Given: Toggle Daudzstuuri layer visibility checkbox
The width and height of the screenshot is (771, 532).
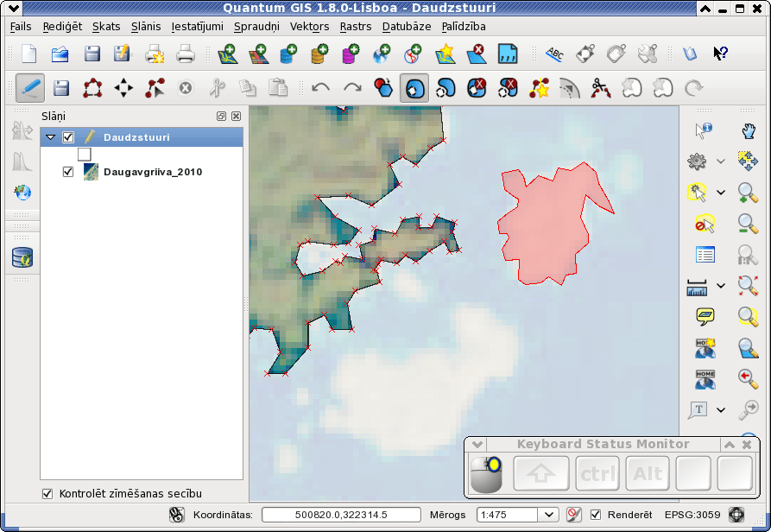Looking at the screenshot, I should [x=68, y=137].
